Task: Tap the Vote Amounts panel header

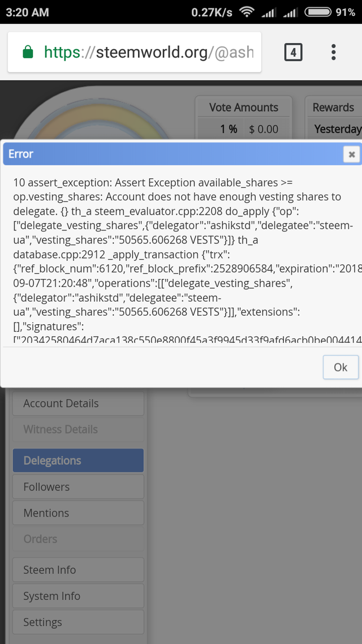Action: click(243, 108)
